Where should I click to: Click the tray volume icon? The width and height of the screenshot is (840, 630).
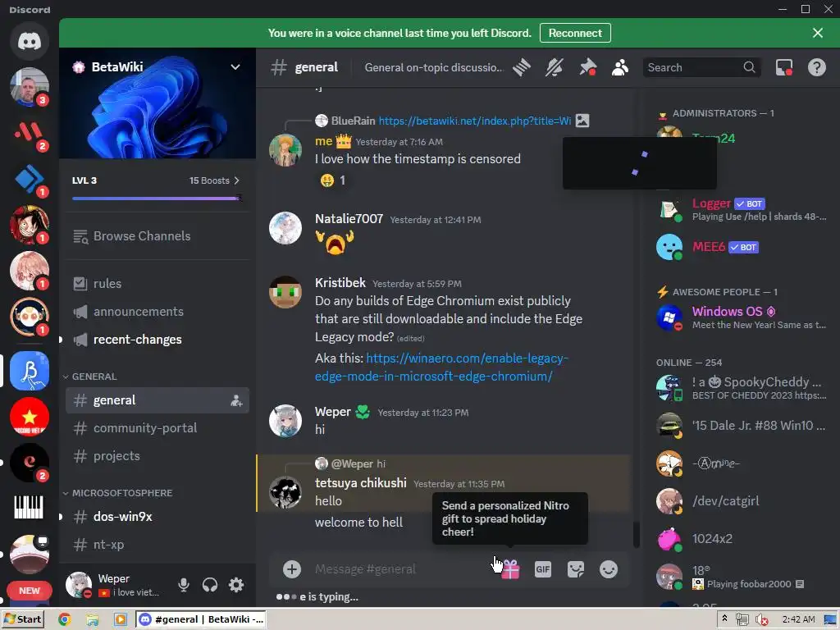[x=762, y=620]
